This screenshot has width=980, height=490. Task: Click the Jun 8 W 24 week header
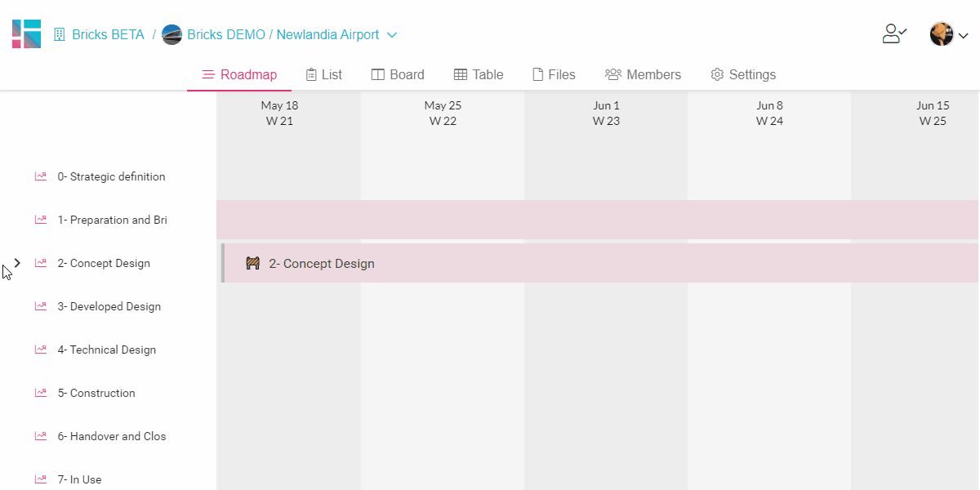coord(769,114)
